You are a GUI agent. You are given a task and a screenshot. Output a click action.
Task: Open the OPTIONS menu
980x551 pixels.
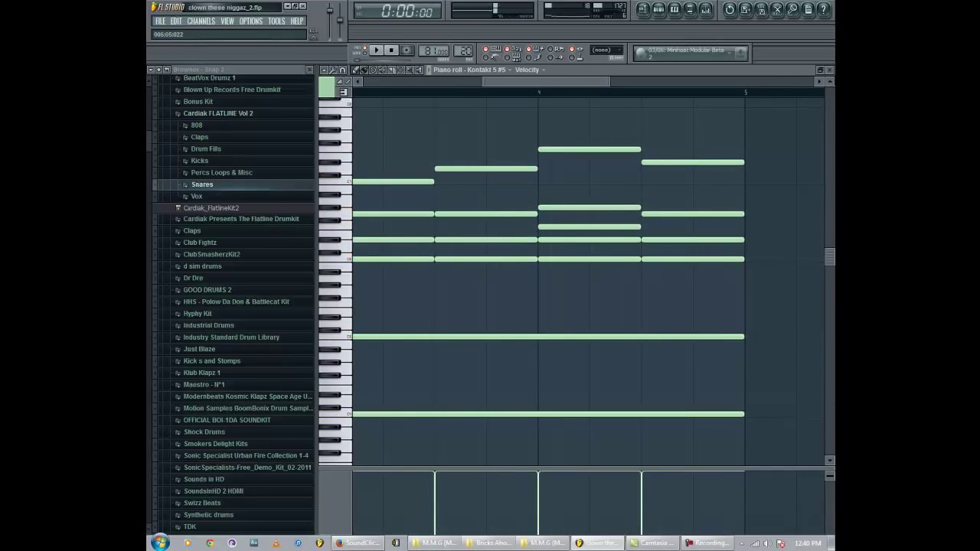click(x=250, y=21)
